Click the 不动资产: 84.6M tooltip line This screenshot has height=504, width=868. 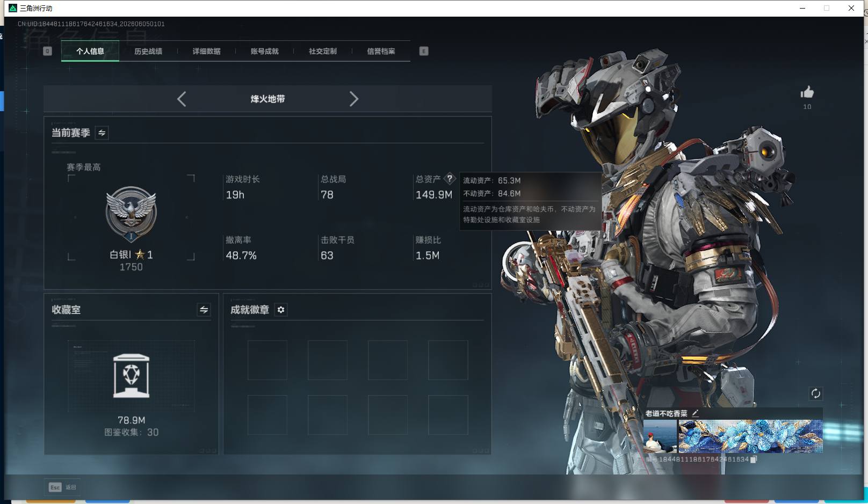pyautogui.click(x=492, y=193)
